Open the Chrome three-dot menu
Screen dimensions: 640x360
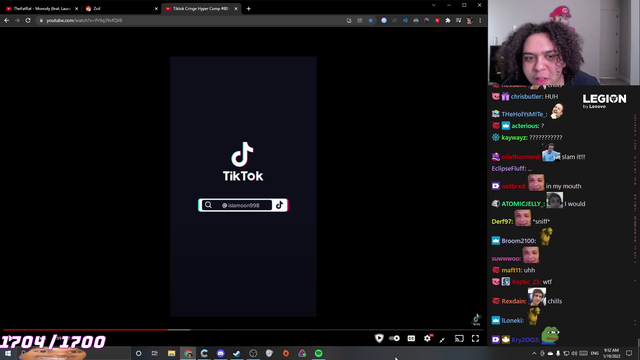point(480,20)
